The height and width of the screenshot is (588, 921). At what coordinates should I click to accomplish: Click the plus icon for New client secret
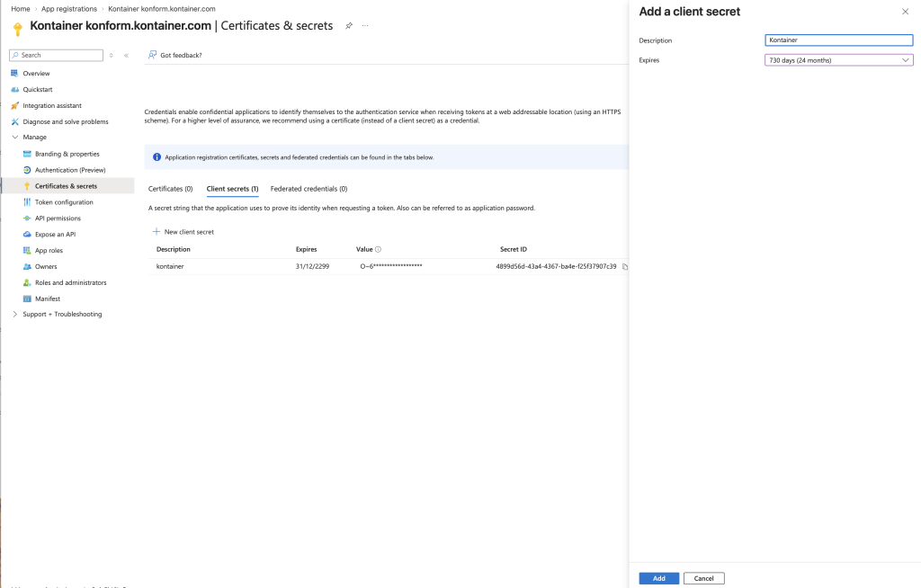pos(156,231)
